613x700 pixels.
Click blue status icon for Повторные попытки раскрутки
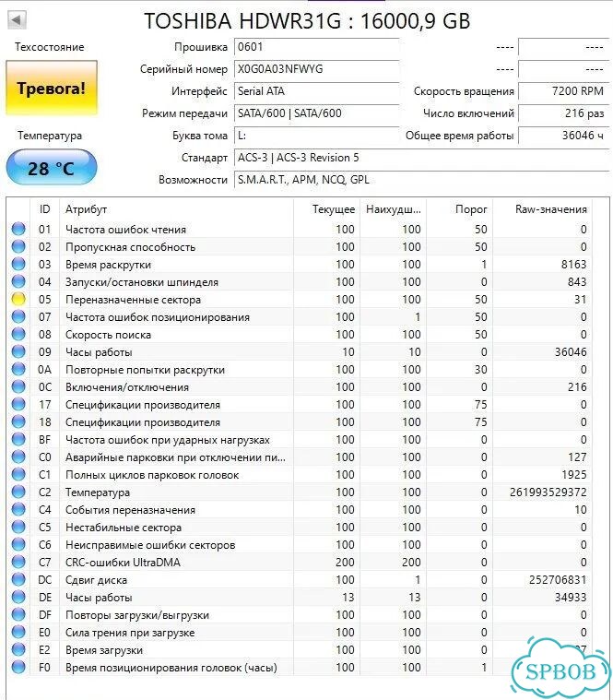tap(18, 369)
